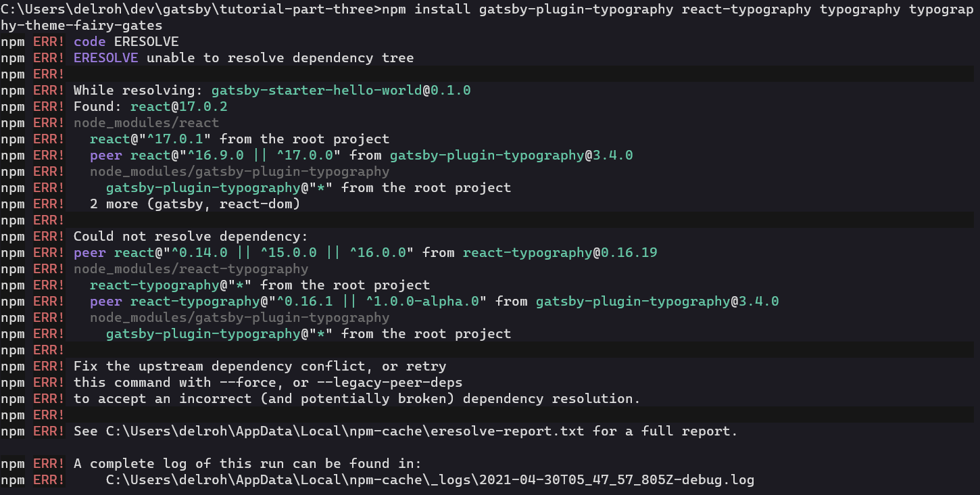Screen dimensions: 980x495
Task: Click the 2021-04-30T05_47_57_805Z-debug.log path
Action: (x=430, y=480)
